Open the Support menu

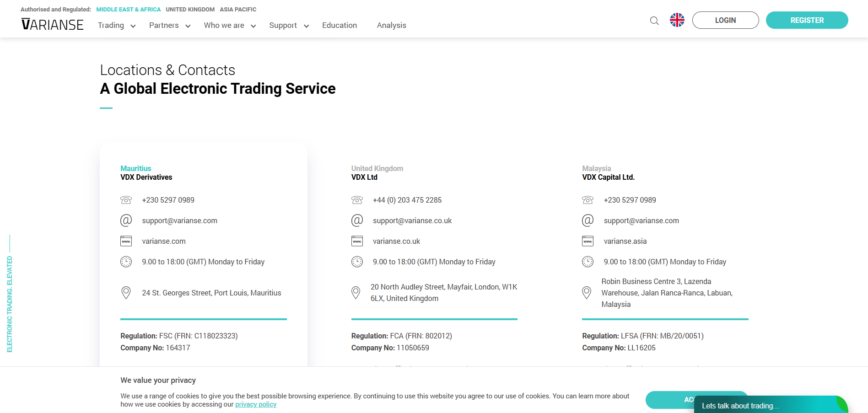click(283, 25)
